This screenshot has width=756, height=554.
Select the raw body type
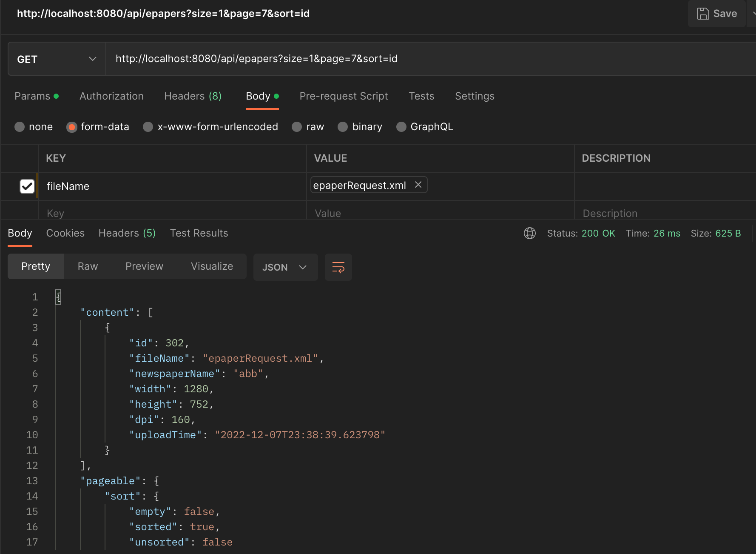click(x=296, y=127)
